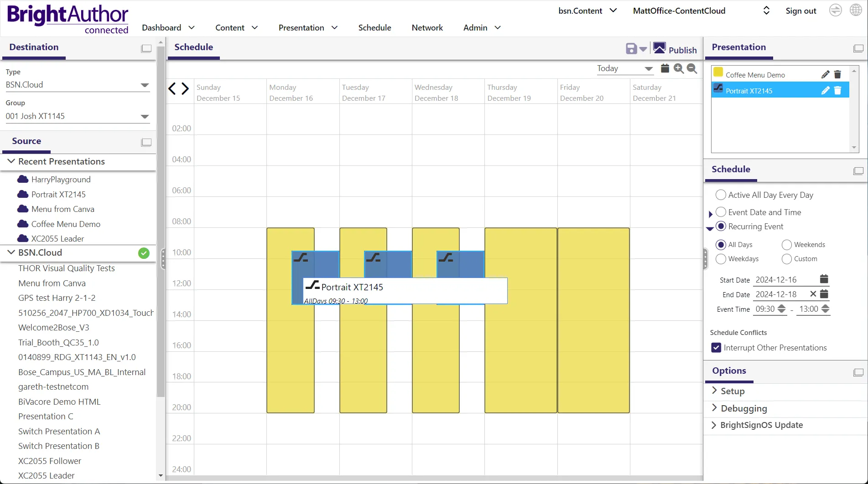Go to the Network page

point(427,27)
